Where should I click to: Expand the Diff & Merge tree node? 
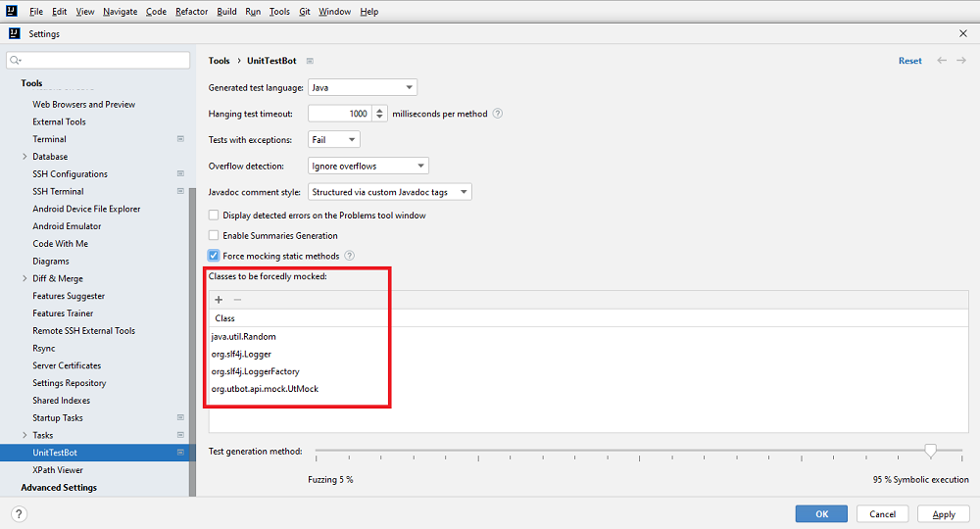tap(24, 279)
